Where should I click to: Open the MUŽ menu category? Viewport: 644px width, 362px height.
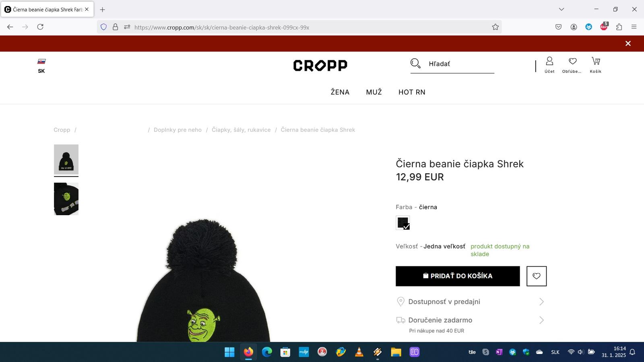pyautogui.click(x=374, y=92)
